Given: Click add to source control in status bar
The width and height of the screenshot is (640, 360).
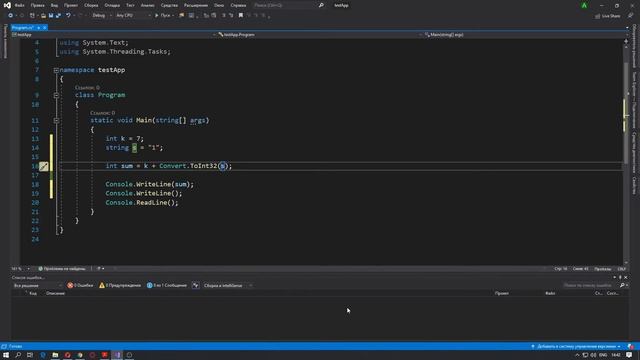Looking at the screenshot, I should coord(576,346).
